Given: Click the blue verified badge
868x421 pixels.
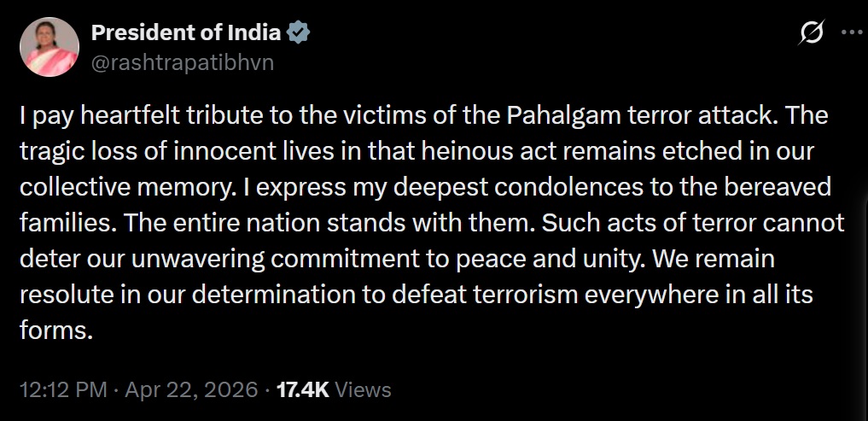Looking at the screenshot, I should coord(298,33).
